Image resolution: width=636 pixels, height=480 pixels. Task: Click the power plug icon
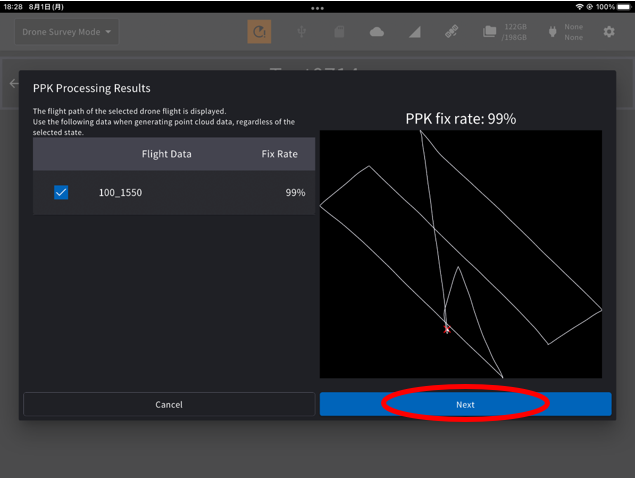pos(552,32)
